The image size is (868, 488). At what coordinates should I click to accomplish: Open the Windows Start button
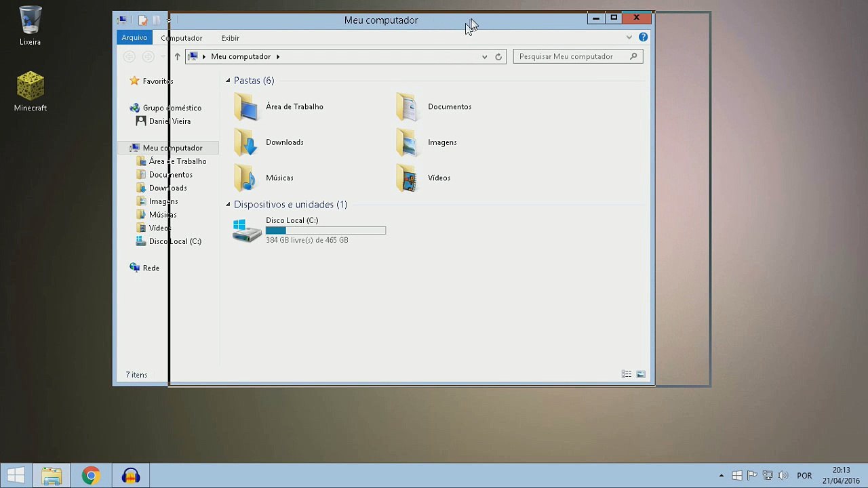[16, 476]
